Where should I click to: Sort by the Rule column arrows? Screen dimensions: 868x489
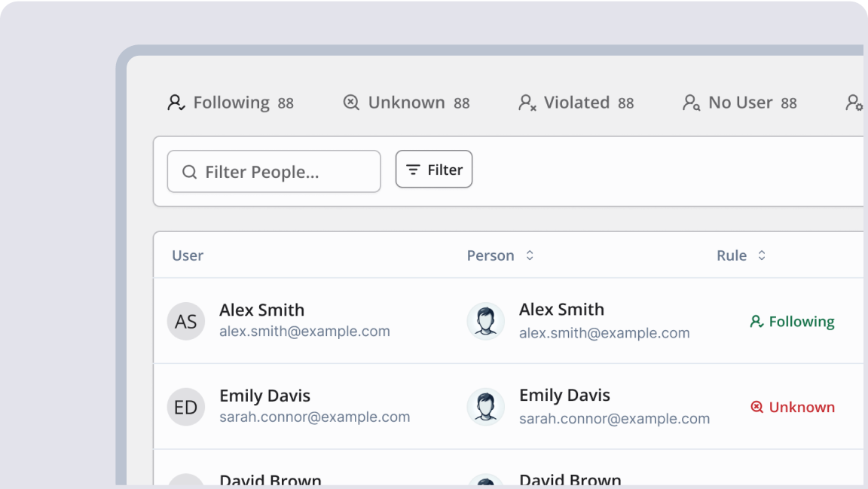(762, 255)
